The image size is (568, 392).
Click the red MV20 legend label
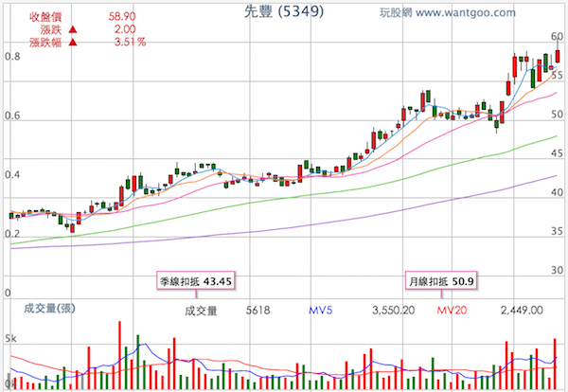click(x=452, y=311)
